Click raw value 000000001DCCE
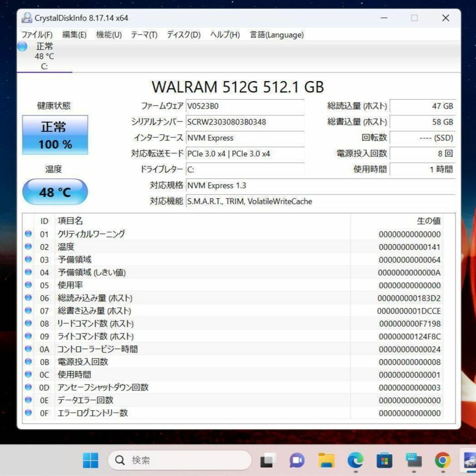Screen dimensions: 476x476 409,311
